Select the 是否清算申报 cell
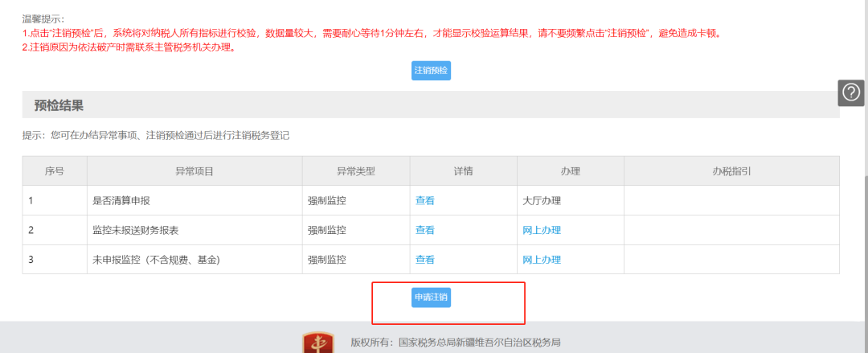Screen dimensions: 868x353 click(194, 200)
